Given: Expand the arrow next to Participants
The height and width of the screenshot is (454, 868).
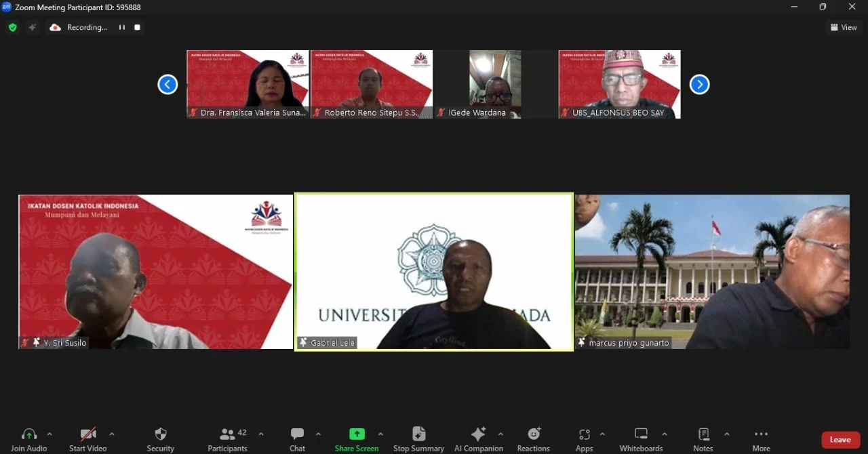Looking at the screenshot, I should (261, 434).
